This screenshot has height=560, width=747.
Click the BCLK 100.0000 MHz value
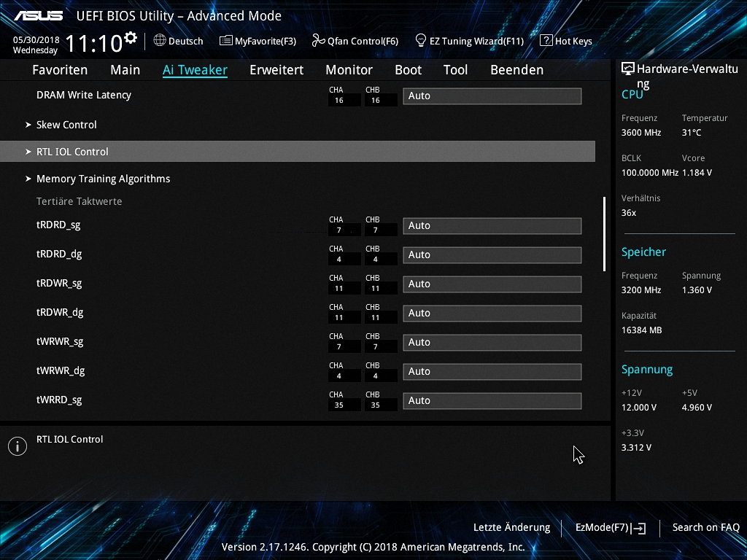[x=650, y=173]
